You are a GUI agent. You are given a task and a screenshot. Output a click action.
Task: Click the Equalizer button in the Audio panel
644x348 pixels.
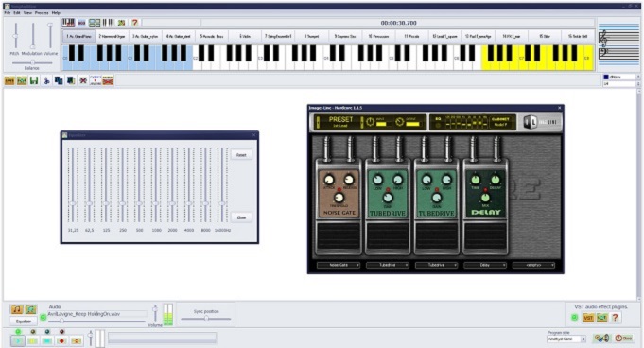(24, 322)
